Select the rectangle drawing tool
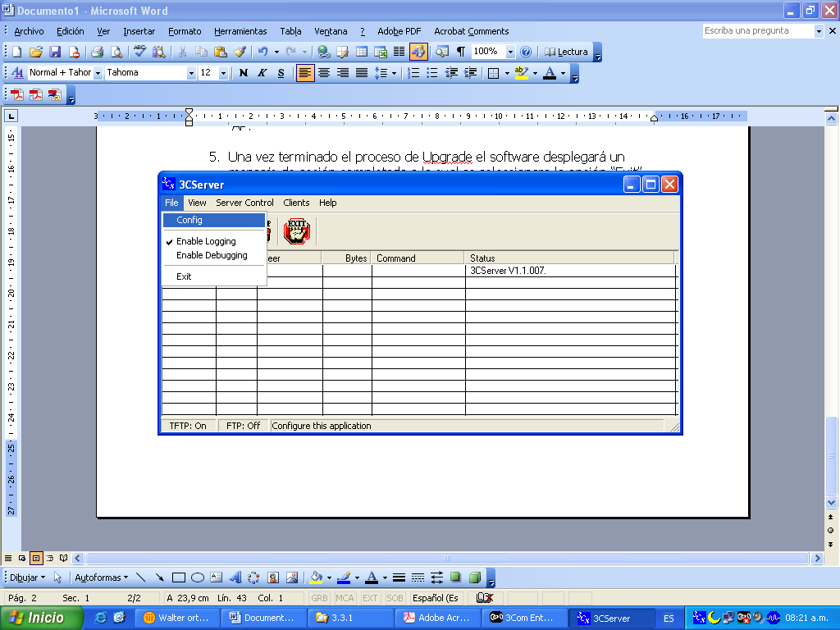This screenshot has width=840, height=630. point(179,577)
